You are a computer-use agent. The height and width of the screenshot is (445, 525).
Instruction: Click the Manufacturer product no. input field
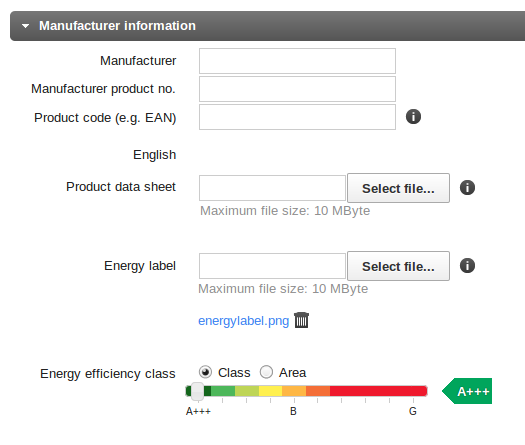pyautogui.click(x=297, y=89)
